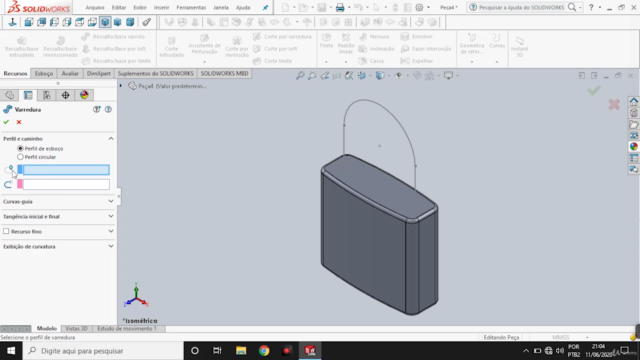The height and width of the screenshot is (360, 640).
Task: Click the blue profile selection box
Action: 66,170
